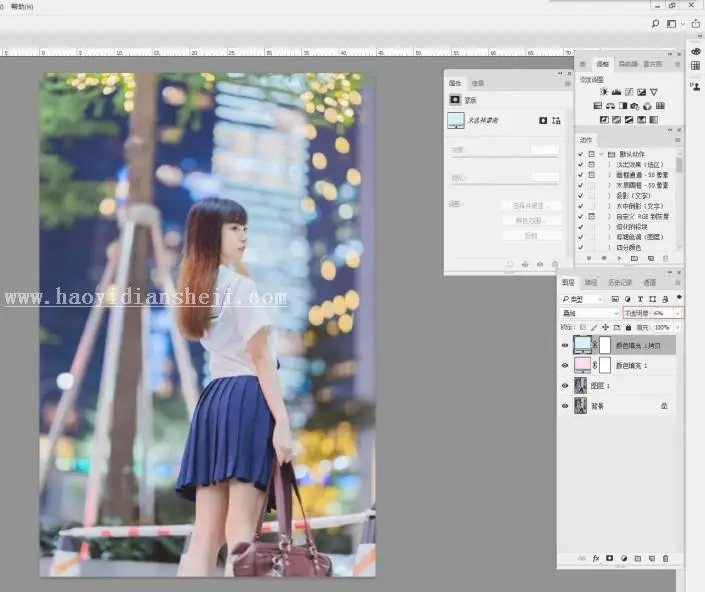This screenshot has width=705, height=592.
Task: Open the opacity 不透明度 slider dropdown arrow
Action: coord(678,313)
